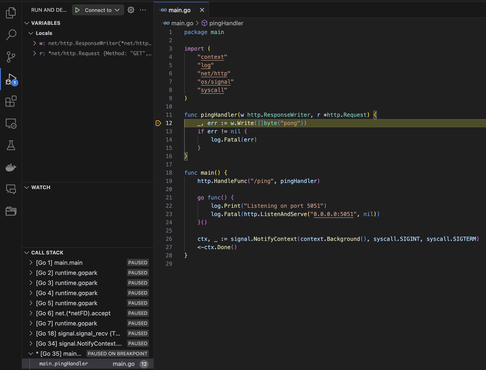This screenshot has width=486, height=370.
Task: Open the Docker whale view
Action: click(x=11, y=167)
